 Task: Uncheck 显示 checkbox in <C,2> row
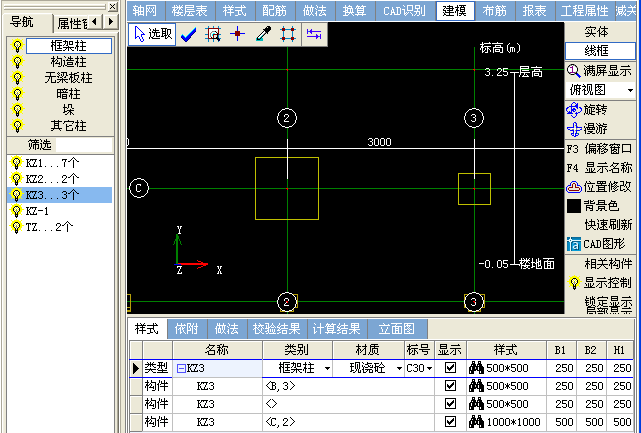click(x=450, y=422)
